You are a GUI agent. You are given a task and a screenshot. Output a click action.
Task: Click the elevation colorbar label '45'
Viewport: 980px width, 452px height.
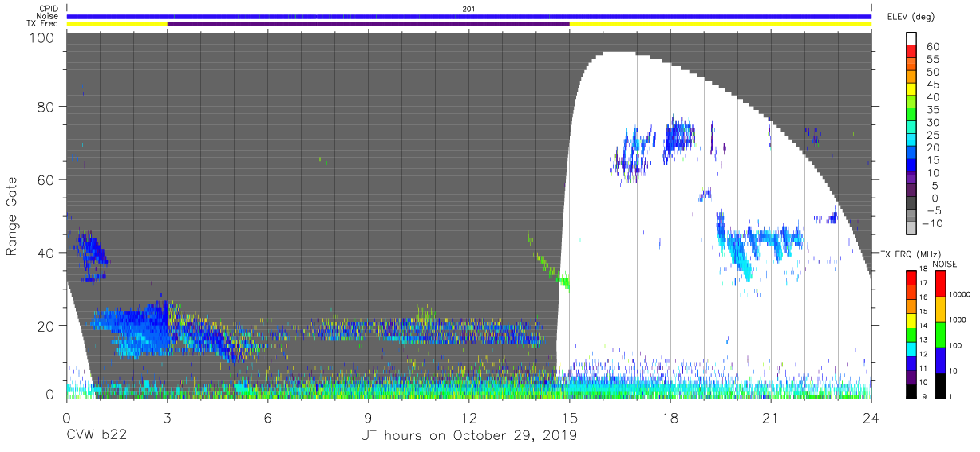tap(931, 85)
